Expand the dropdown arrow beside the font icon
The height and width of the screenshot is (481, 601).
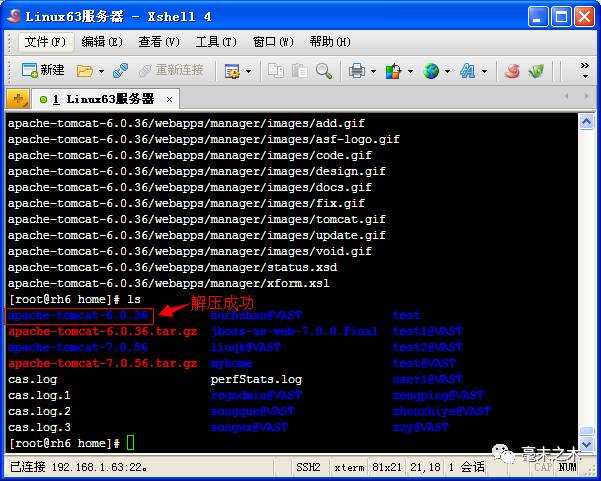click(484, 72)
